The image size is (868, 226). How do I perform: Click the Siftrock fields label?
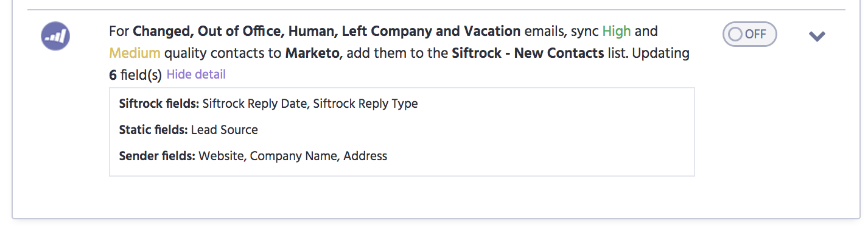tap(159, 104)
